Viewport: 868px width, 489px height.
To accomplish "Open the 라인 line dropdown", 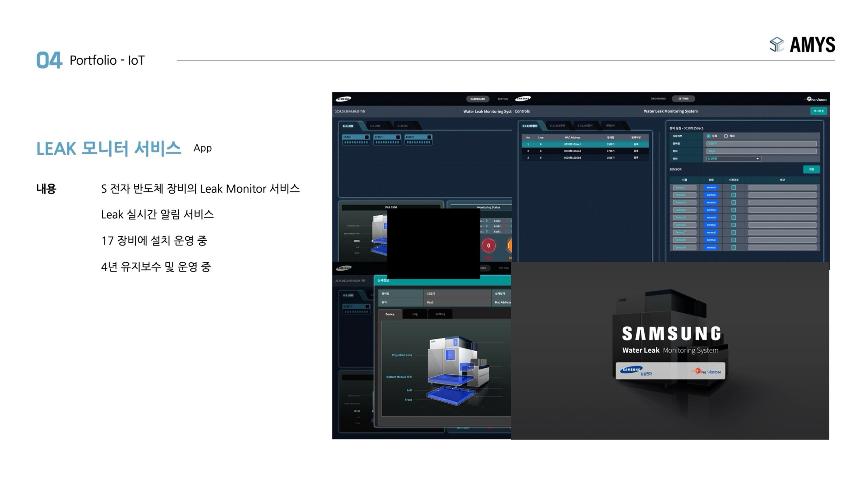I will tap(734, 158).
